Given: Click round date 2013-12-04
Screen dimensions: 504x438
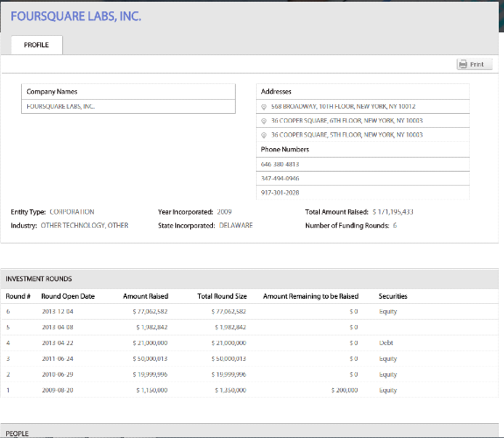Looking at the screenshot, I should click(58, 311).
